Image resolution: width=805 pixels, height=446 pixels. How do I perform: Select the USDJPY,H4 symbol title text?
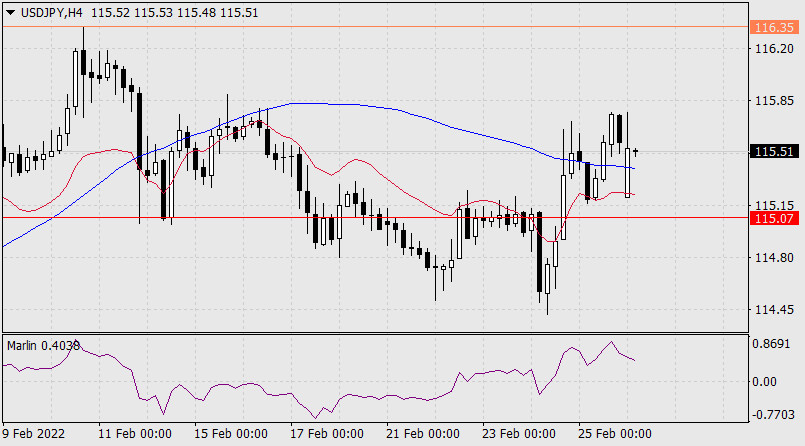tap(51, 13)
